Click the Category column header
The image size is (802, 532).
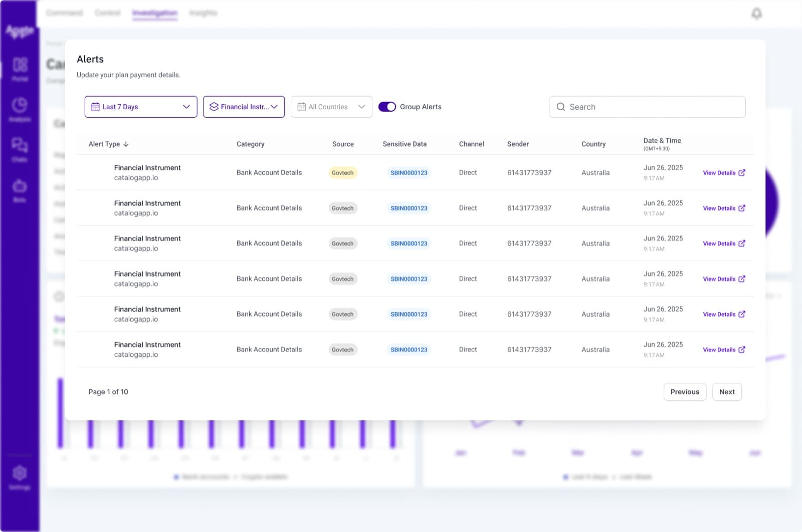coord(251,144)
